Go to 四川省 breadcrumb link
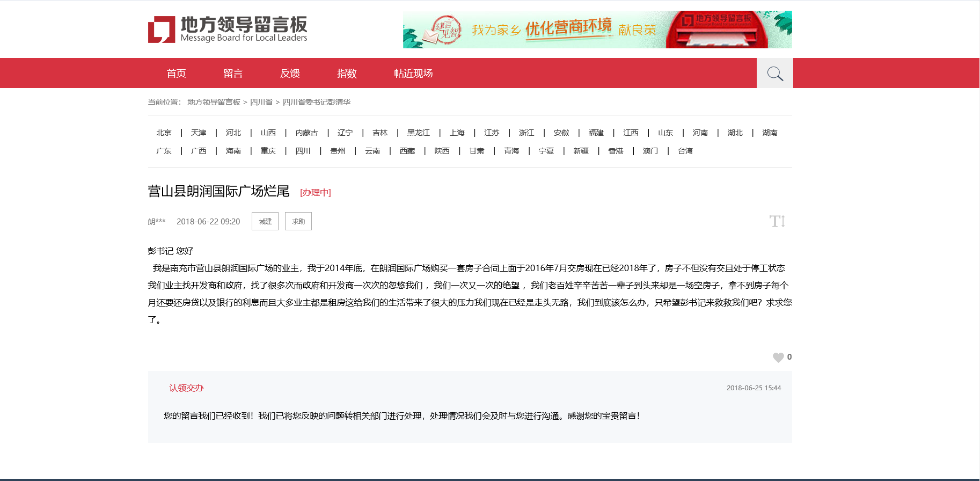Screen dimensions: 980x481 (x=261, y=102)
